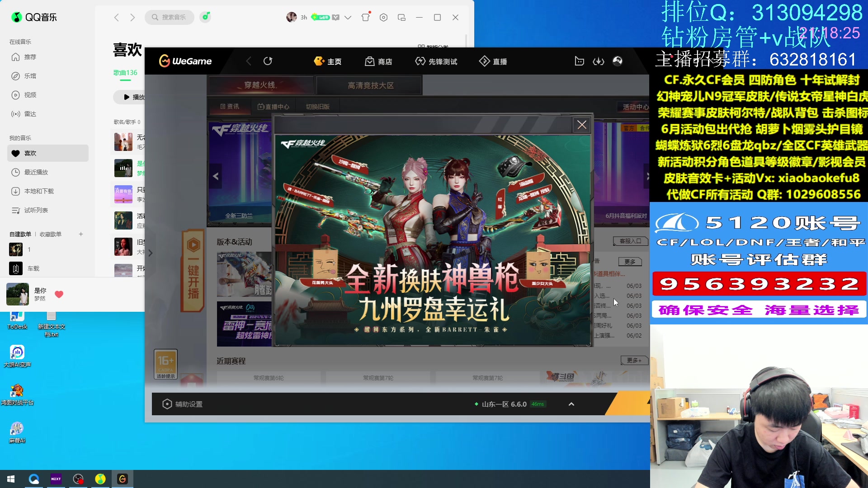Open 客服入口 link
Viewport: 868px width, 488px height.
(630, 241)
